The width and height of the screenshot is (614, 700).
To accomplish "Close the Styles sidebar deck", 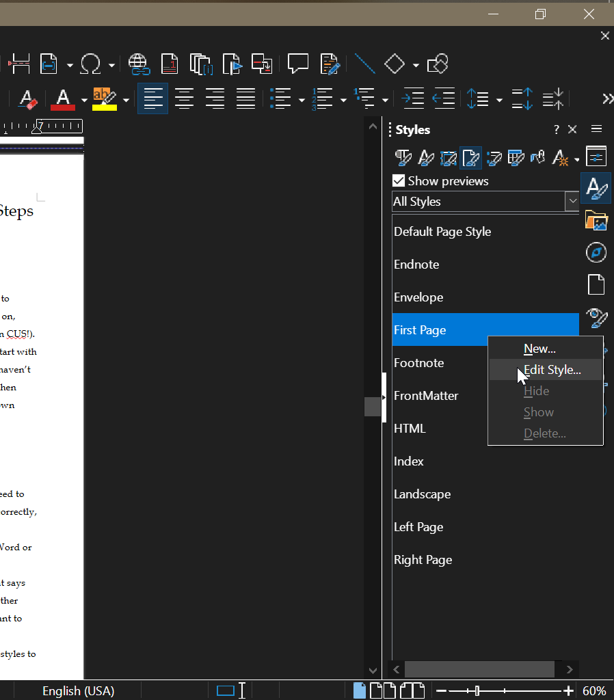I will (572, 129).
